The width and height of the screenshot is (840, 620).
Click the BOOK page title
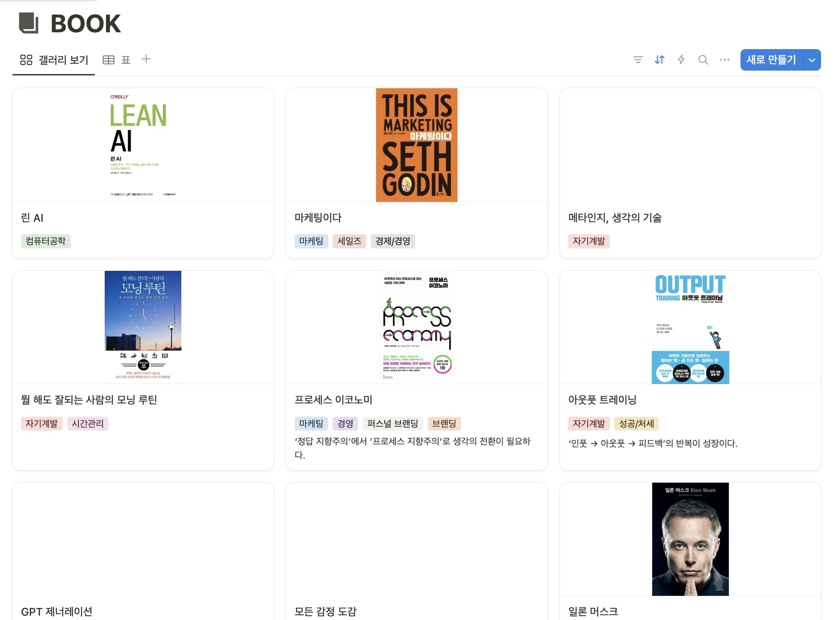point(86,23)
